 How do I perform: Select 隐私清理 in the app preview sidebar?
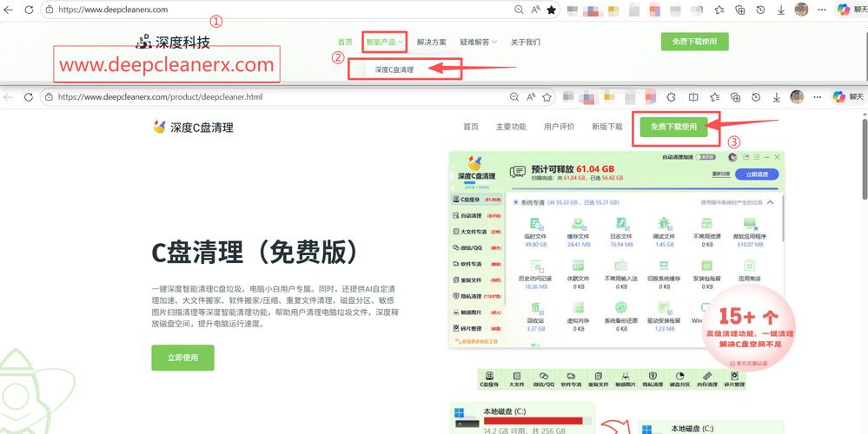477,296
